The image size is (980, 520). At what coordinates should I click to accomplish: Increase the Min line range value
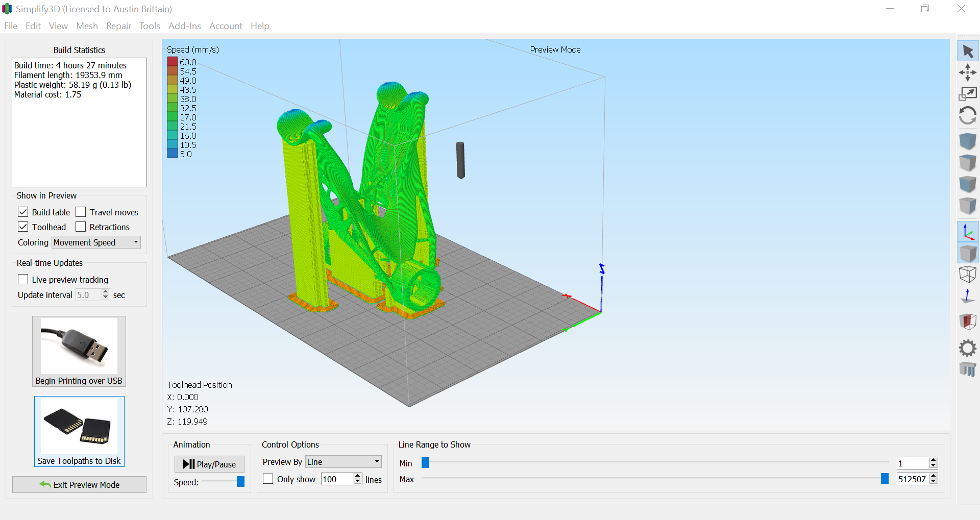click(934, 460)
